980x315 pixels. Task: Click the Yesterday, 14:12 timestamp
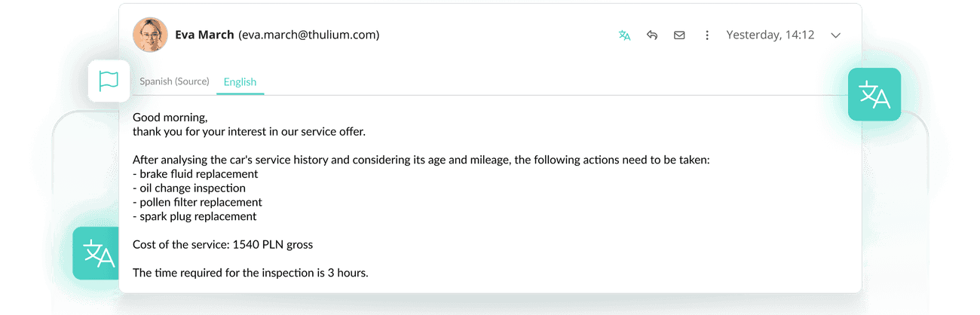(x=770, y=35)
